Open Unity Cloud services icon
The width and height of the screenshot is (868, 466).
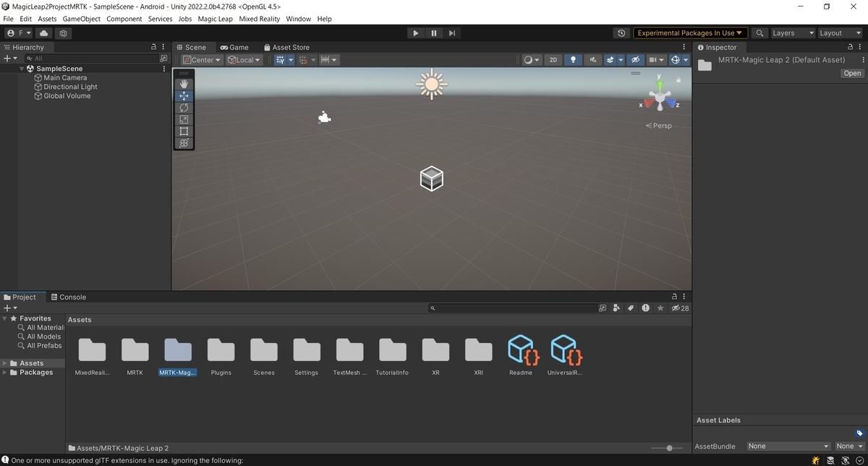[x=44, y=33]
